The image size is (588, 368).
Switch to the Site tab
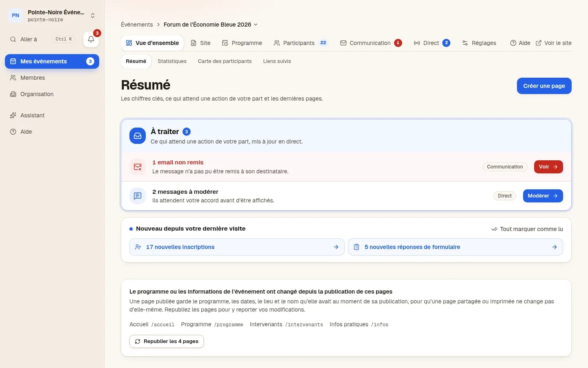[x=200, y=43]
